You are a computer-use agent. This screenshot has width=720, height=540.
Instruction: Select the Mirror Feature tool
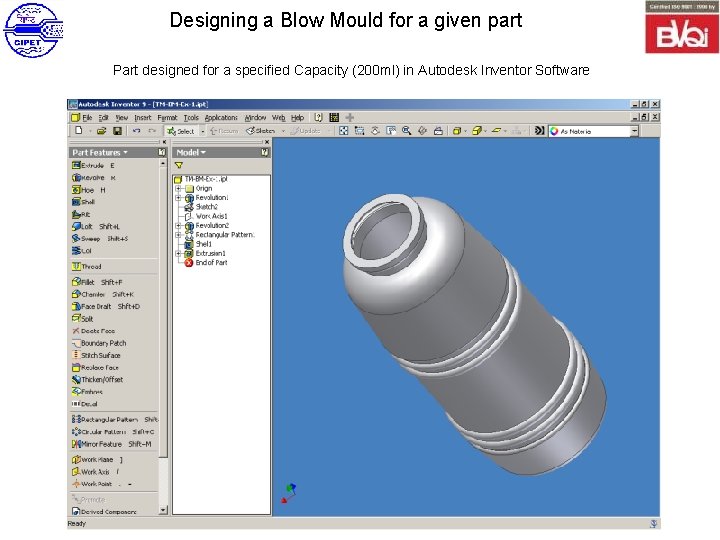pos(112,444)
